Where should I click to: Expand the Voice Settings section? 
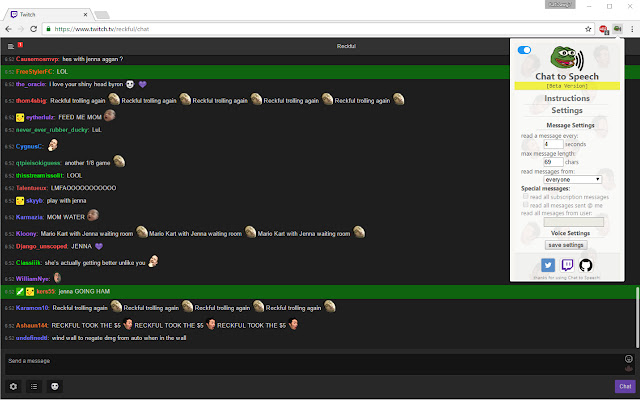click(570, 233)
